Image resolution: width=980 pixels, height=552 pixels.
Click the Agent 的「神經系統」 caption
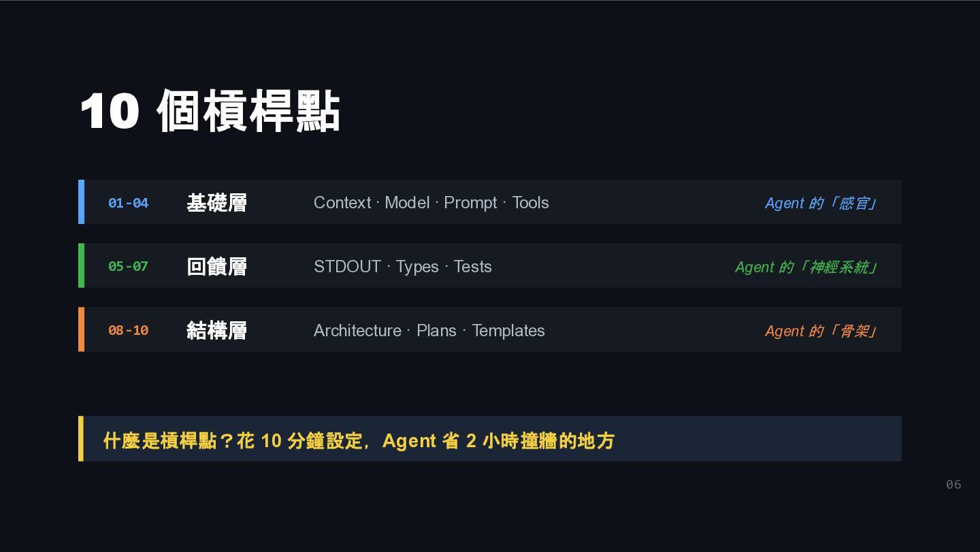806,267
